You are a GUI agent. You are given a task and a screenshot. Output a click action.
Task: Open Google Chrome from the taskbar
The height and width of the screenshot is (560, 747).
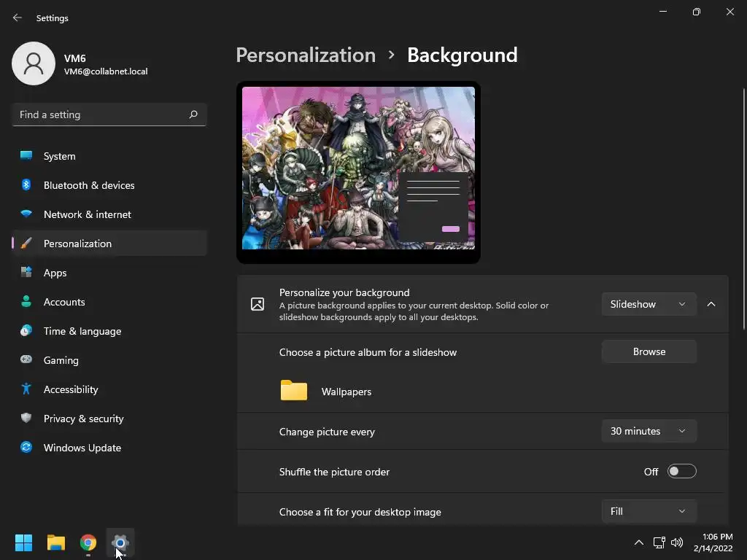tap(88, 542)
